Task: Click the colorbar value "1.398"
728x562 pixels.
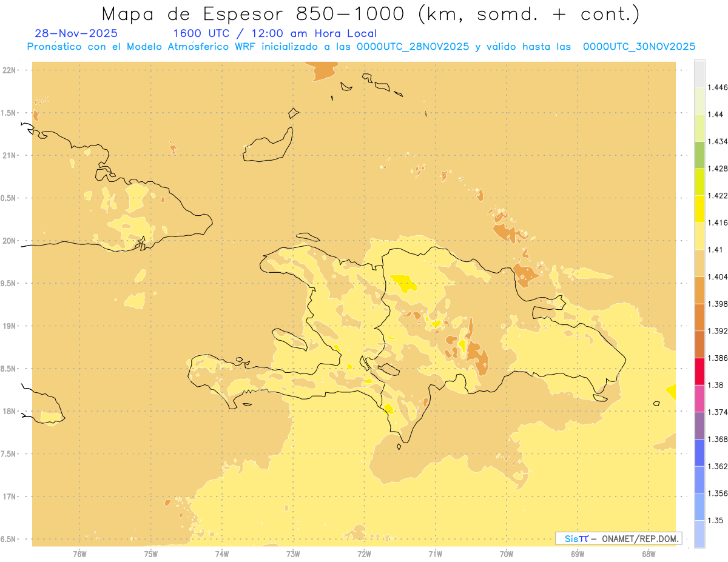Action: click(x=718, y=304)
